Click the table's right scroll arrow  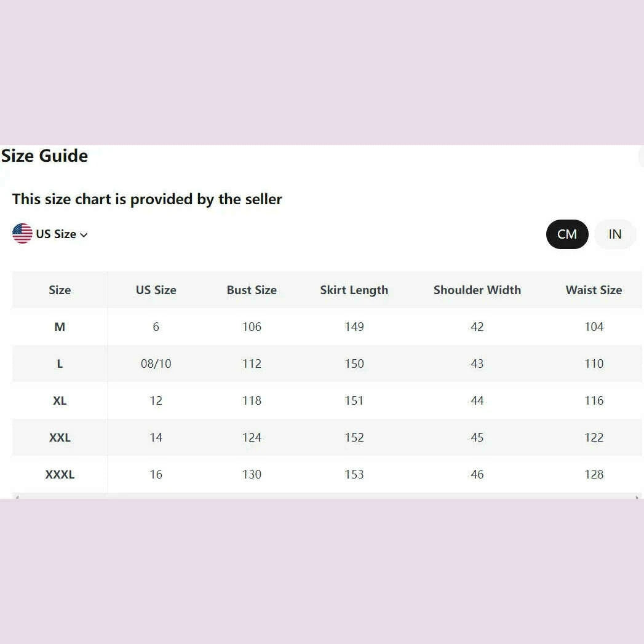click(x=637, y=497)
